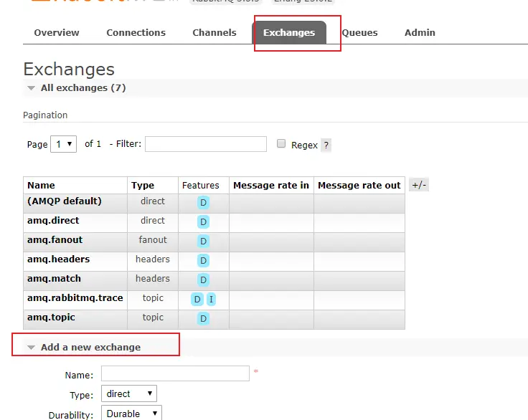The height and width of the screenshot is (420, 528).
Task: Go to the Channels tab
Action: (x=214, y=33)
